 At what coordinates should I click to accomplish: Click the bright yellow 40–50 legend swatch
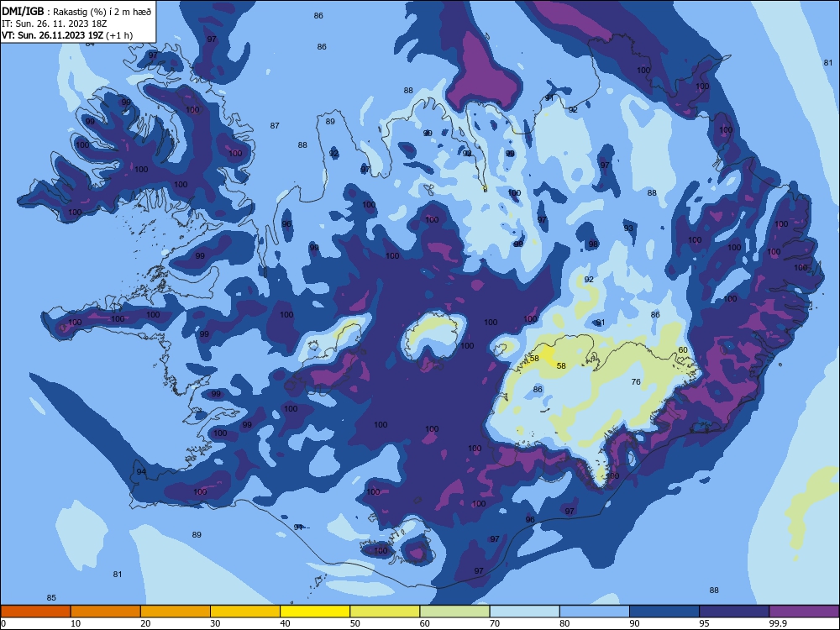[x=315, y=612]
